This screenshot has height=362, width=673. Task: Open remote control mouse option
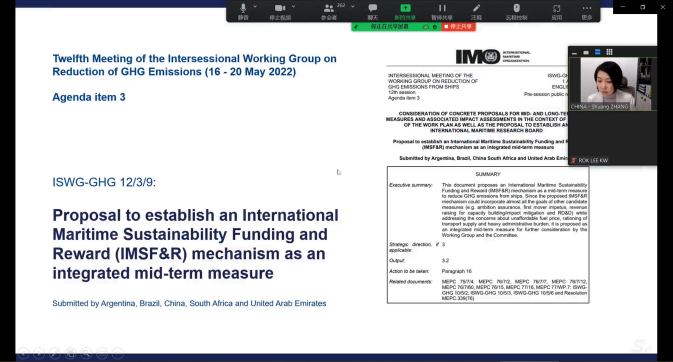coord(516,11)
